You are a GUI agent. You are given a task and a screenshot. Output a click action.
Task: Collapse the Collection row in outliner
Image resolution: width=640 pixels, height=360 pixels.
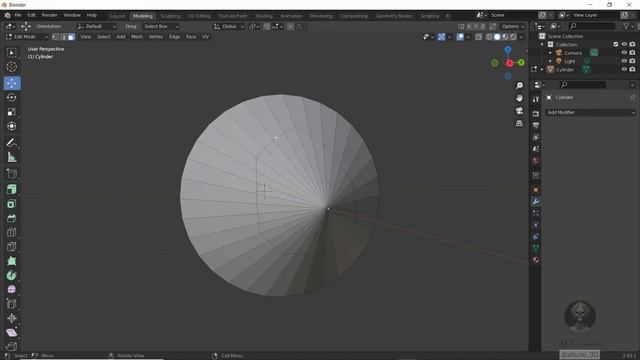click(x=542, y=44)
